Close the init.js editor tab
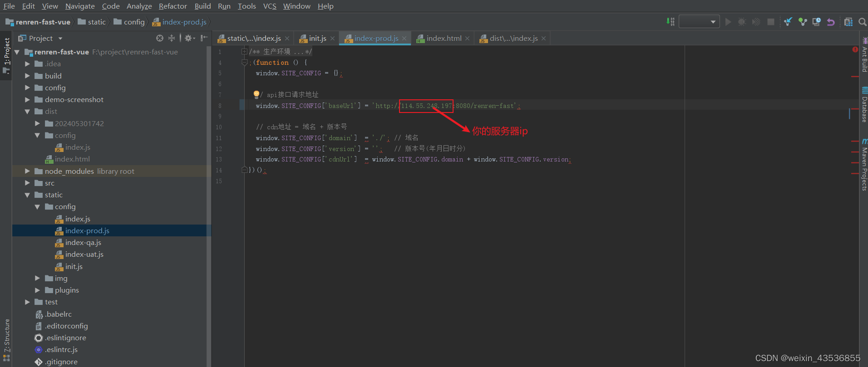Screen dimensions: 868x367 (x=332, y=39)
